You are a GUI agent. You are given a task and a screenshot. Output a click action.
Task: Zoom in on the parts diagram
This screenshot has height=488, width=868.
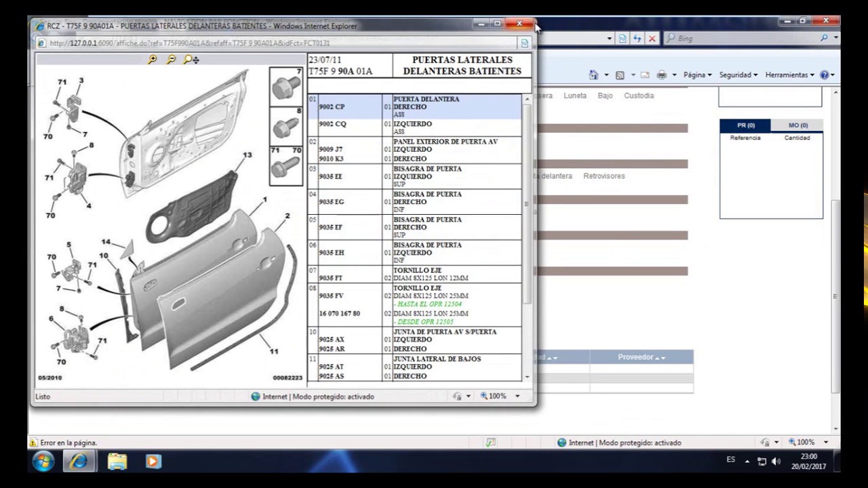coord(153,60)
